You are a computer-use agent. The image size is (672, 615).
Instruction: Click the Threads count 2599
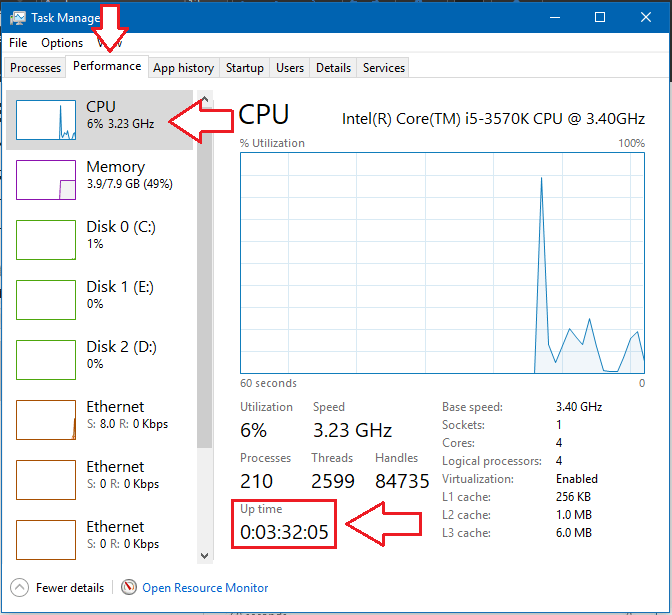[x=333, y=481]
